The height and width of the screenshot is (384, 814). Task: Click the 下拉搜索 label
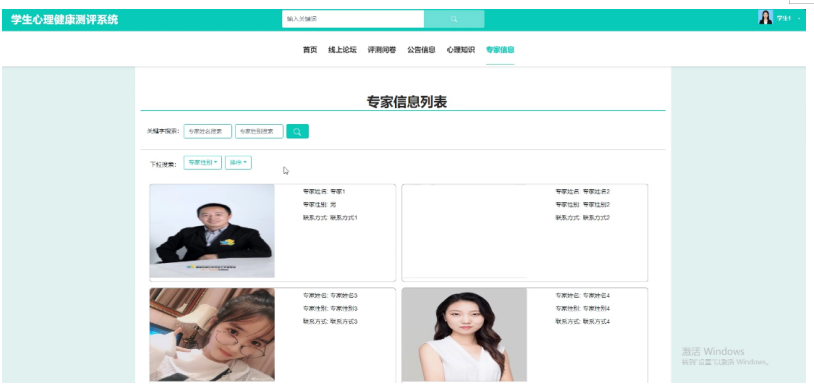pyautogui.click(x=163, y=164)
